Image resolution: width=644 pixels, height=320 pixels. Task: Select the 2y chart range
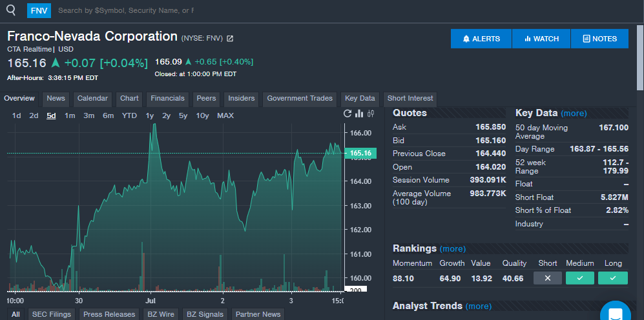167,115
